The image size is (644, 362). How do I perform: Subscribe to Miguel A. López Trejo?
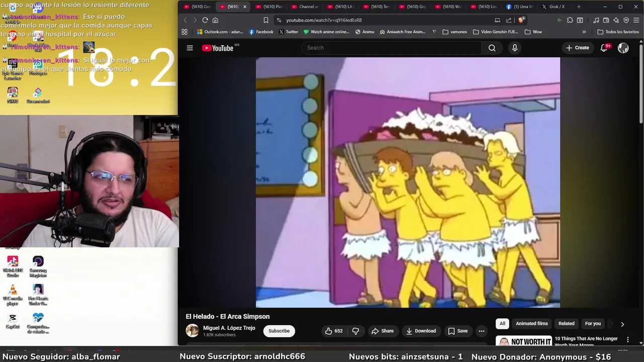pos(279,331)
